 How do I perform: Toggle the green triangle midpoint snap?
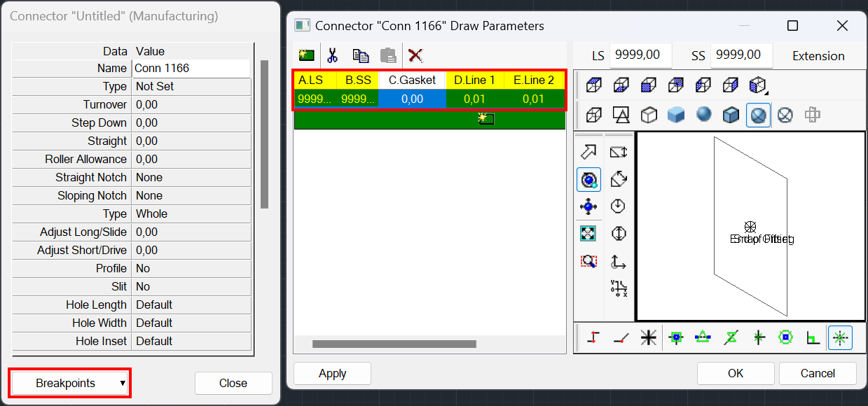point(703,337)
